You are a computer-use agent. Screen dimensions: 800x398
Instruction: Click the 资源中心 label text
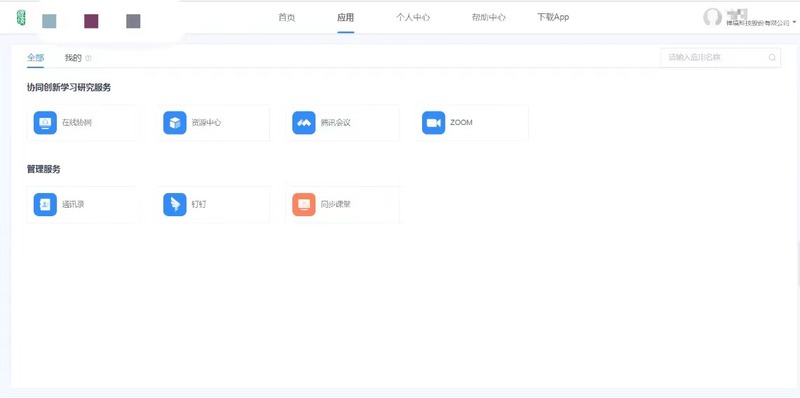(206, 123)
